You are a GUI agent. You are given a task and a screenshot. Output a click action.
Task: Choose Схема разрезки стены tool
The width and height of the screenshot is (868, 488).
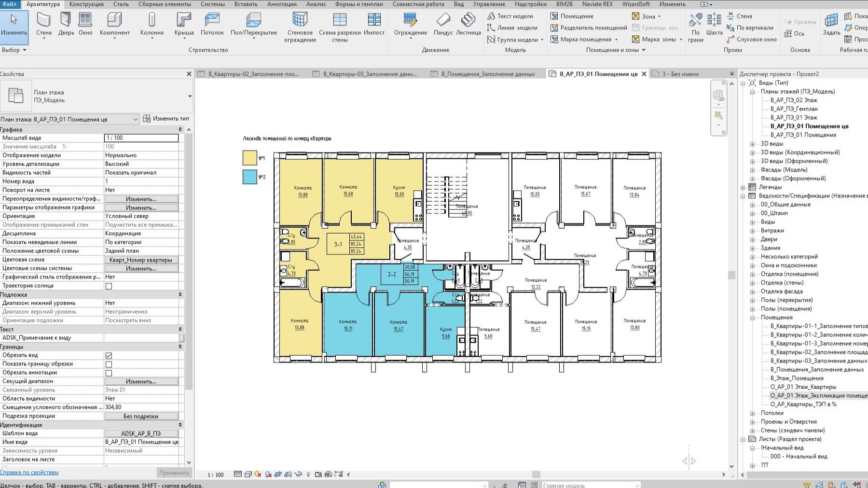[340, 27]
